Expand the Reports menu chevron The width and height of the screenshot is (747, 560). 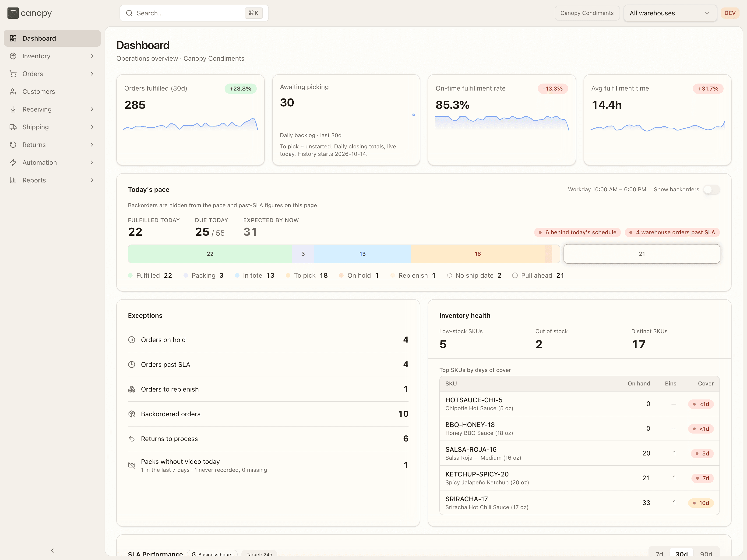[92, 180]
